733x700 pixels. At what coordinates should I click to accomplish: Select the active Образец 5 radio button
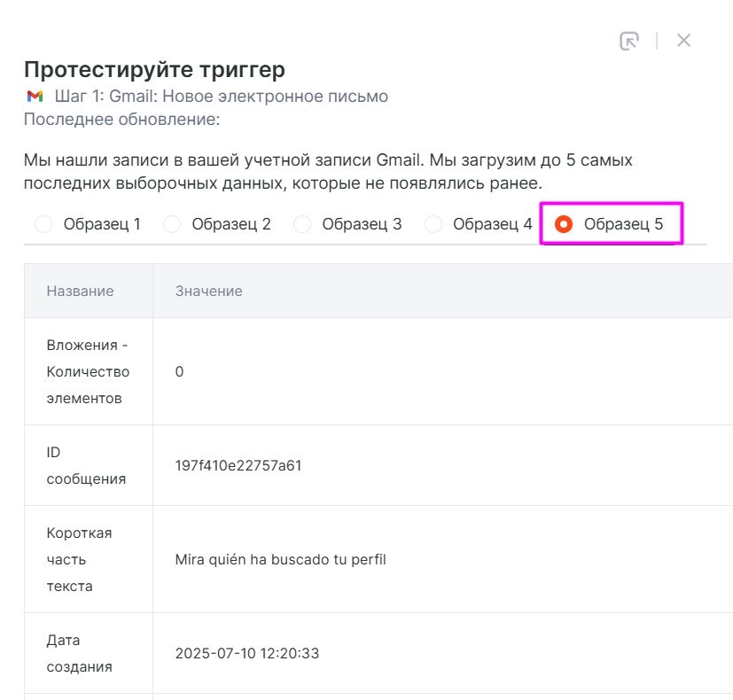point(563,224)
